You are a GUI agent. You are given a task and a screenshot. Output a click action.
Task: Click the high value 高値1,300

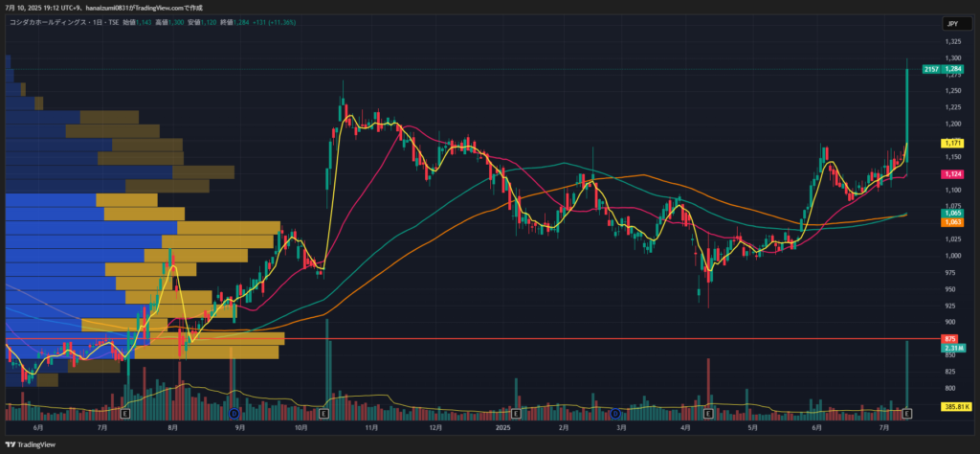pyautogui.click(x=170, y=22)
